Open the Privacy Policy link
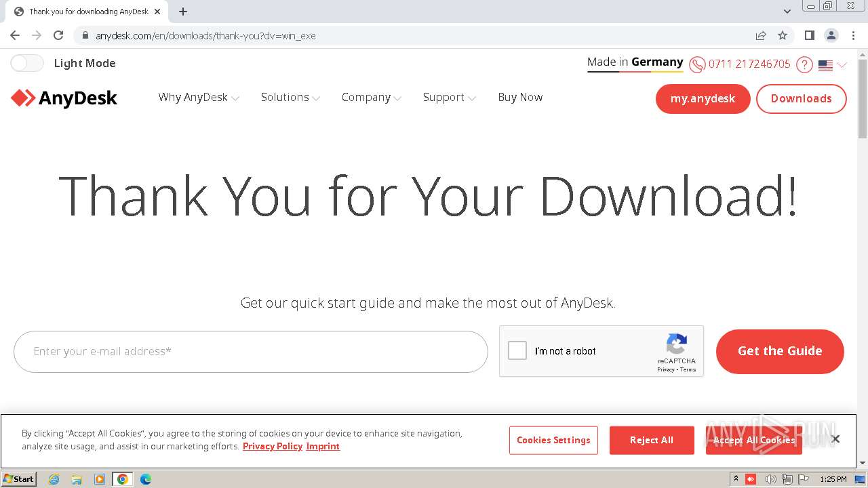Image resolution: width=868 pixels, height=488 pixels. pyautogui.click(x=273, y=446)
